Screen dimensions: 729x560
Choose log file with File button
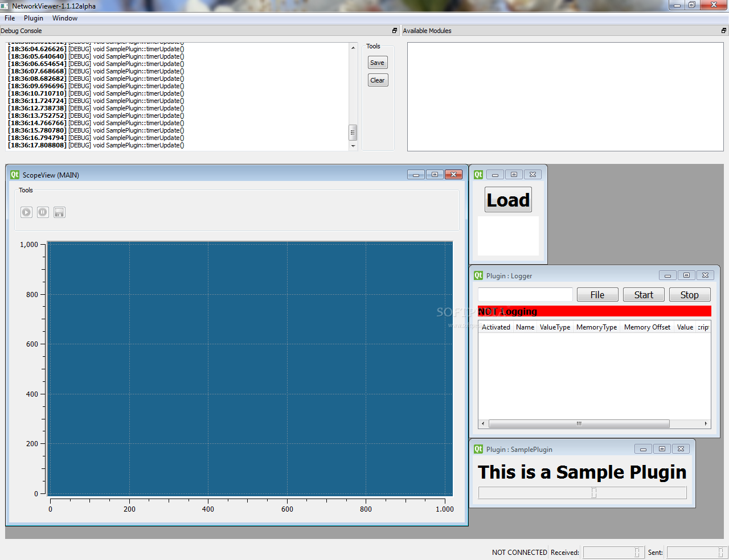(x=597, y=295)
